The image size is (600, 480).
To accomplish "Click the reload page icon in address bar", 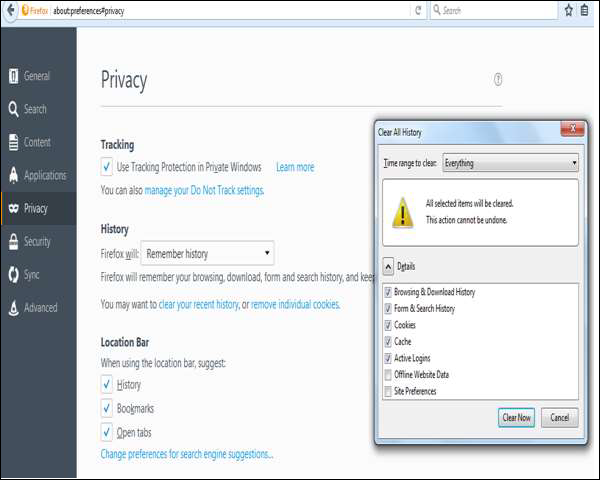I will tap(417, 10).
